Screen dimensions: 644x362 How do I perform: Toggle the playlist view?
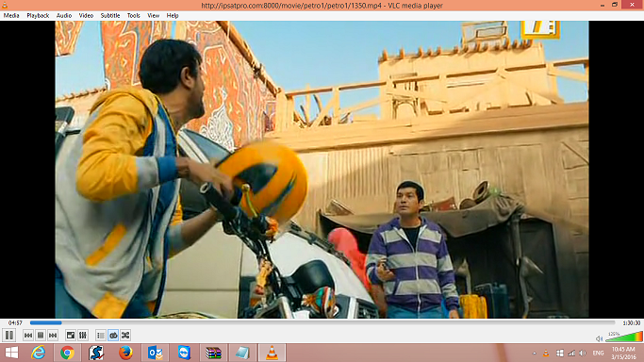[x=101, y=336]
